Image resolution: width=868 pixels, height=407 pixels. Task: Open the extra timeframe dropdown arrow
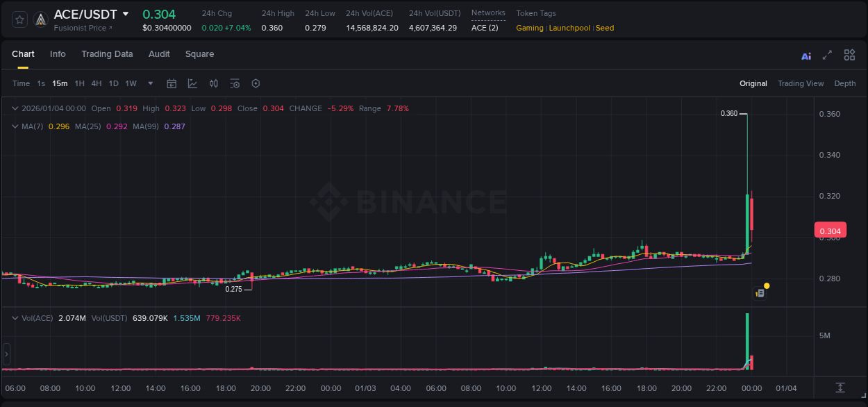(149, 83)
